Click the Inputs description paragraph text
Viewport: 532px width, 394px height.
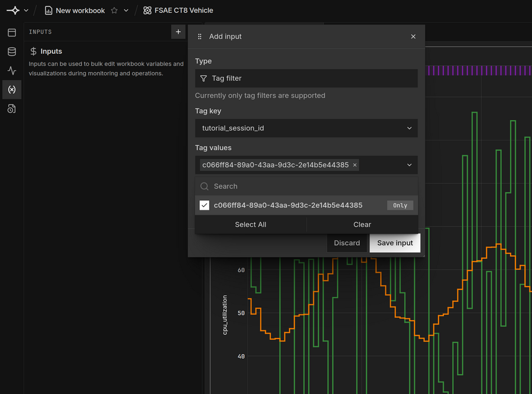pyautogui.click(x=106, y=69)
